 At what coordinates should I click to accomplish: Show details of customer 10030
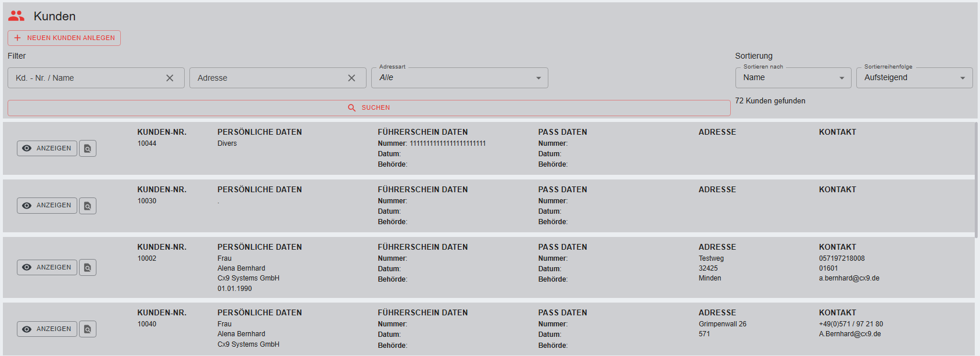coord(47,206)
